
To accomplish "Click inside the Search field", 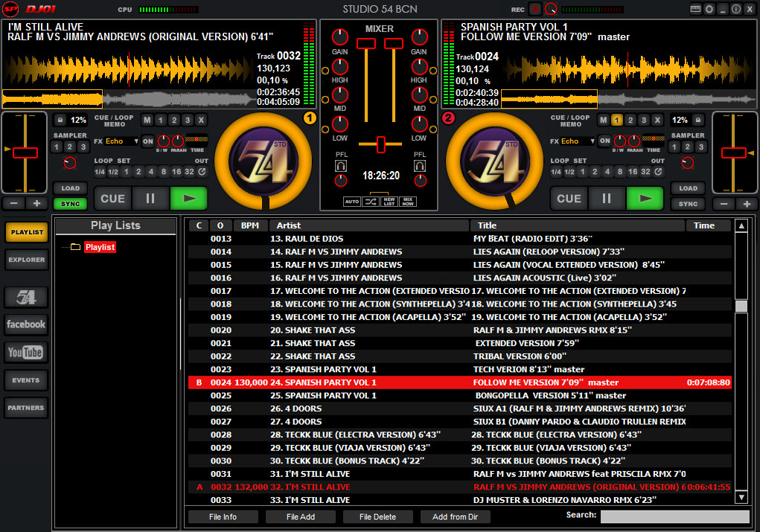I will 674,515.
